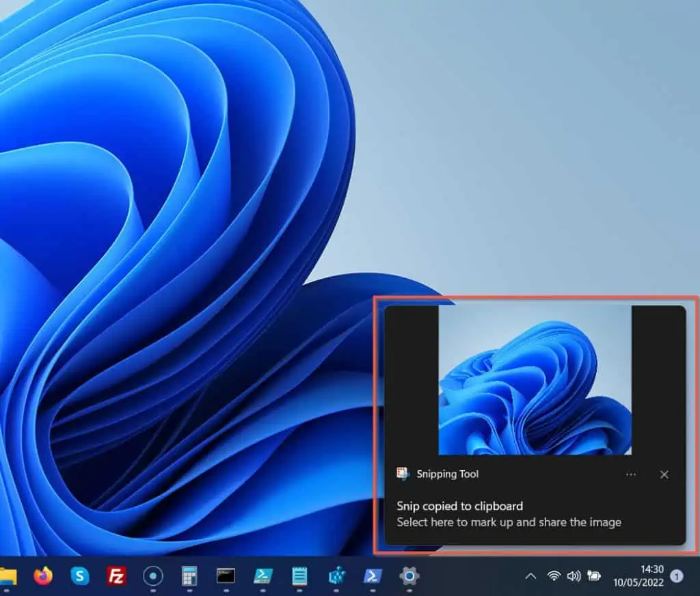The image size is (700, 596).
Task: Open the Settings gear icon
Action: pyautogui.click(x=409, y=576)
